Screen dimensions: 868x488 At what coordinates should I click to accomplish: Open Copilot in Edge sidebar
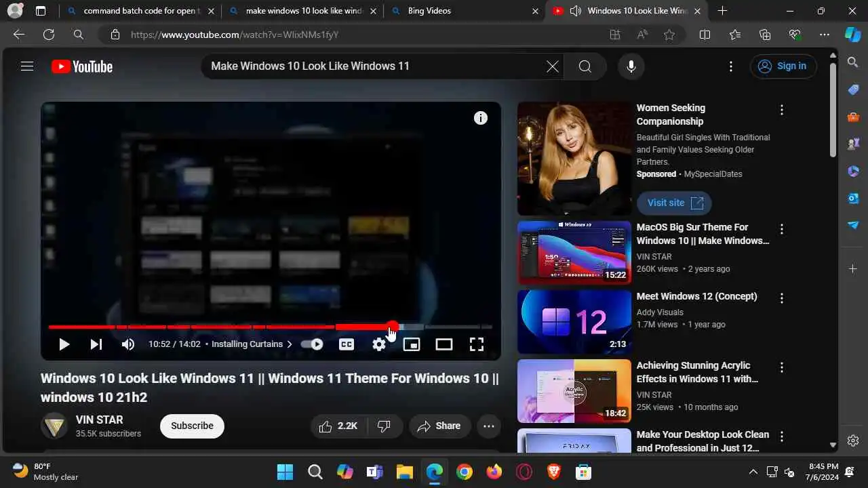[x=853, y=35]
